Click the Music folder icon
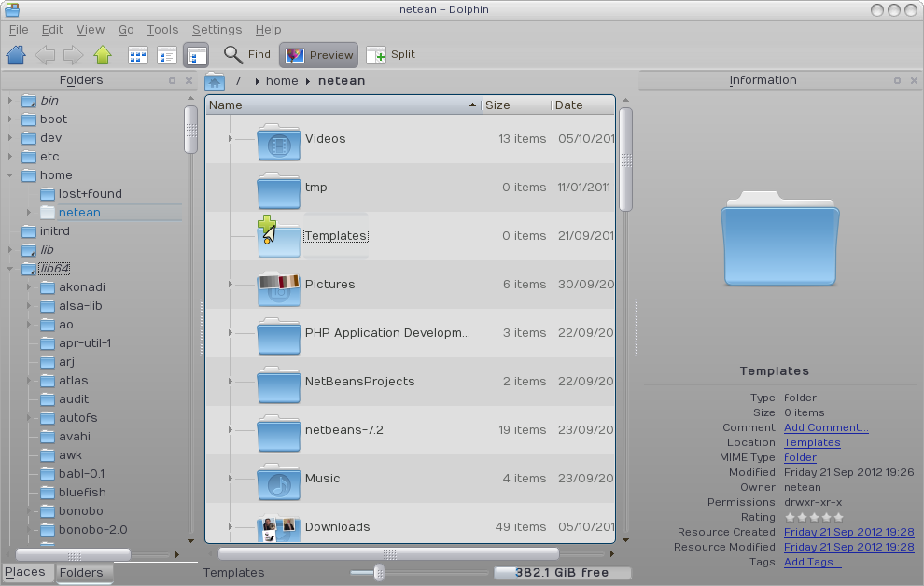Viewport: 924px width, 586px height. (279, 481)
